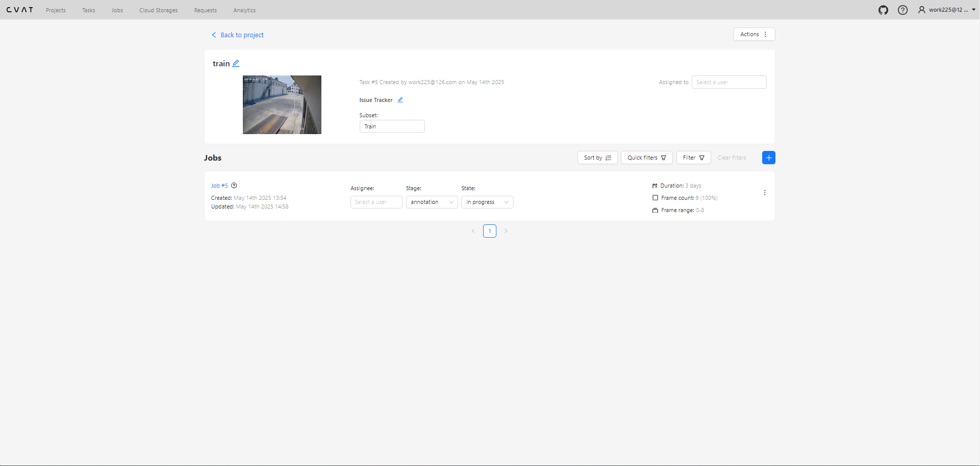980x466 pixels.
Task: Open the Sort by options
Action: coord(597,158)
